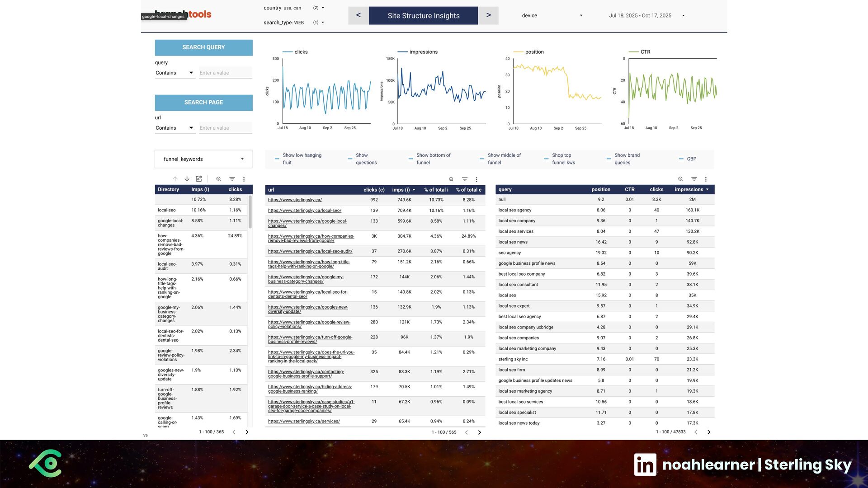Open the sterlingsky.ca/local-seo/ link
The image size is (868, 488).
tap(304, 211)
